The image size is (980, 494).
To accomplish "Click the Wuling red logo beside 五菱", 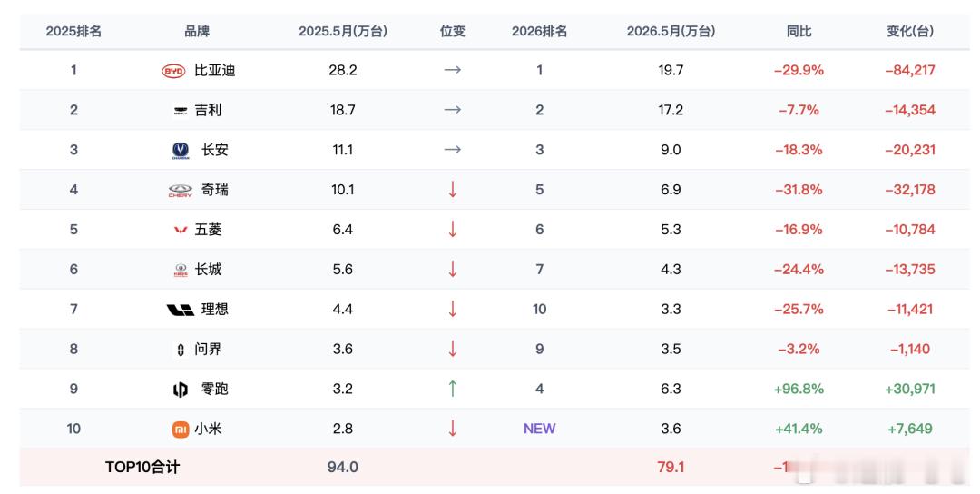I will point(181,230).
